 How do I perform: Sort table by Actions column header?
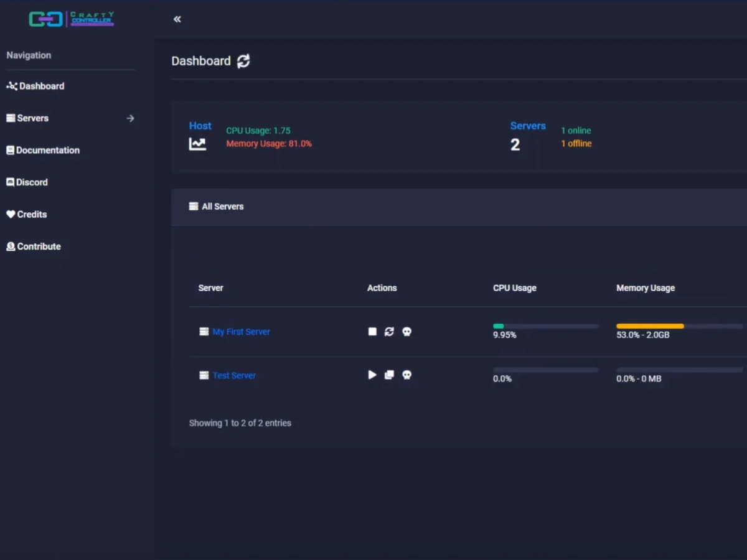382,288
